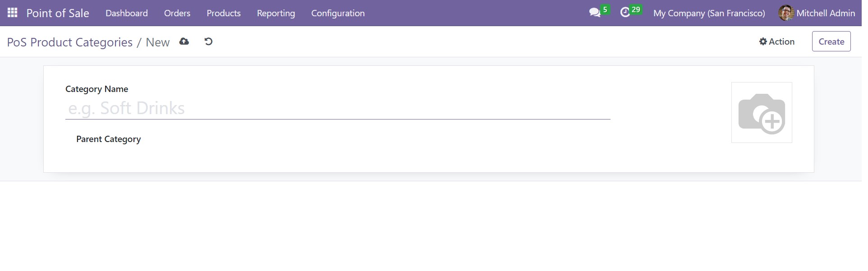The image size is (868, 271).
Task: Open Mitchell Admin user menu
Action: [817, 13]
